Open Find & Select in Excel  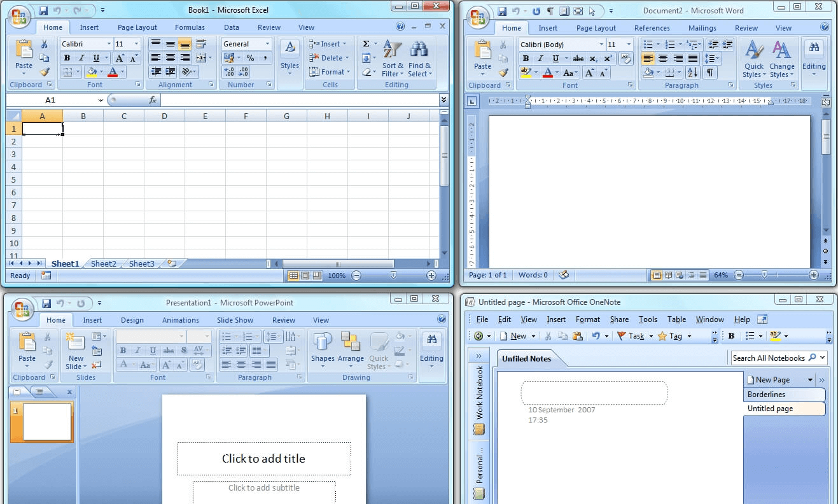coord(419,59)
